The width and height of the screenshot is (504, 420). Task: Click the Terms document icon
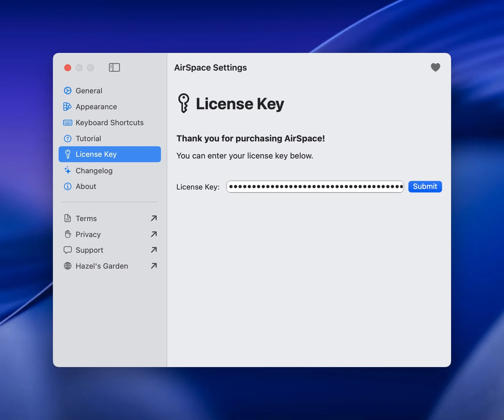coord(68,218)
